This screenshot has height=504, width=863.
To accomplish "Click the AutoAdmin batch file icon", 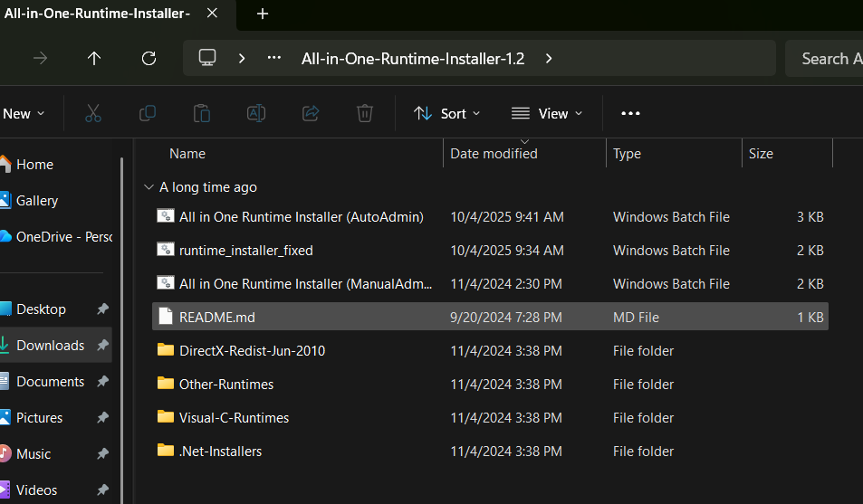I will point(166,216).
